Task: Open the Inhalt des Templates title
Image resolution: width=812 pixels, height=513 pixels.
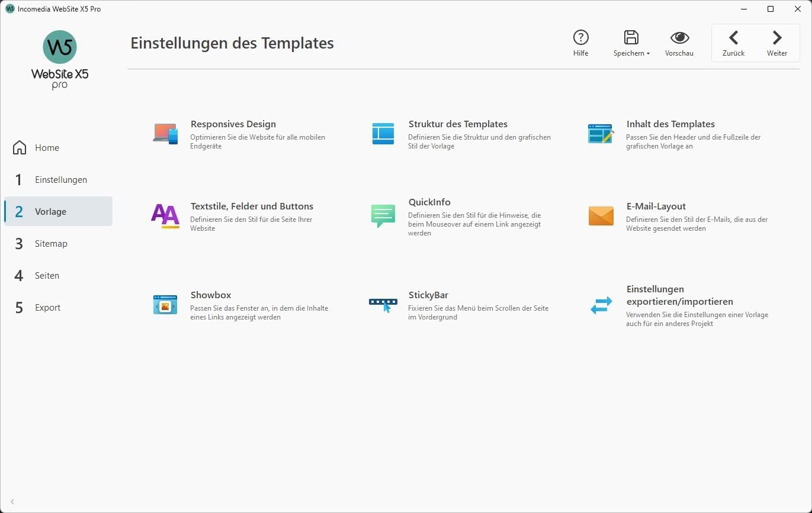Action: 670,124
